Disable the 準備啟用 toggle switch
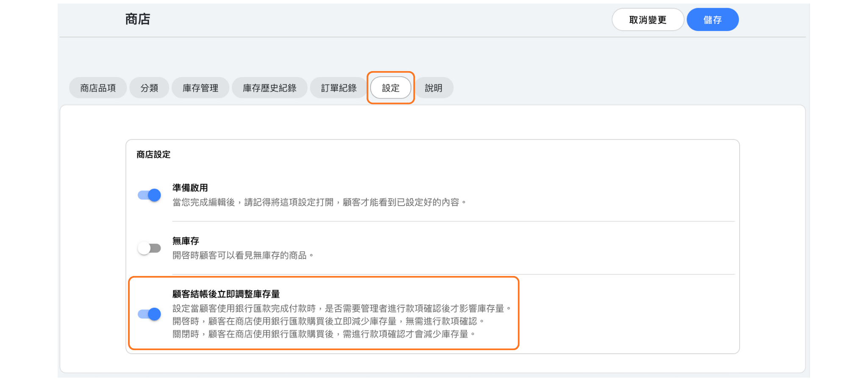 click(x=149, y=195)
